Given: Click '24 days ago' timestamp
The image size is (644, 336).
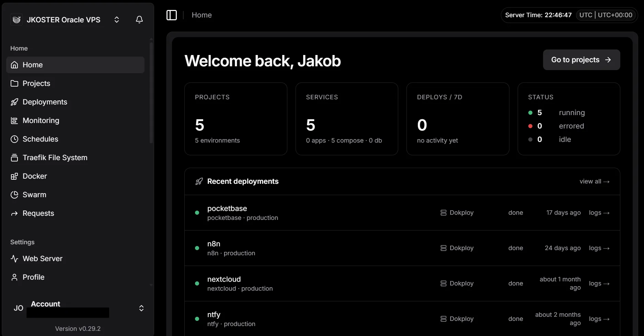Looking at the screenshot, I should click(563, 248).
